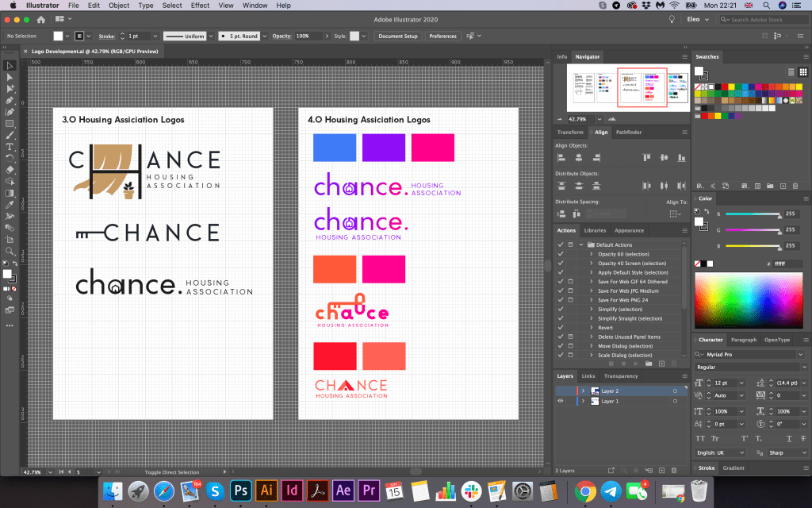Screen dimensions: 812x508
Task: Click the Horizontal Align Left icon
Action: [561, 158]
